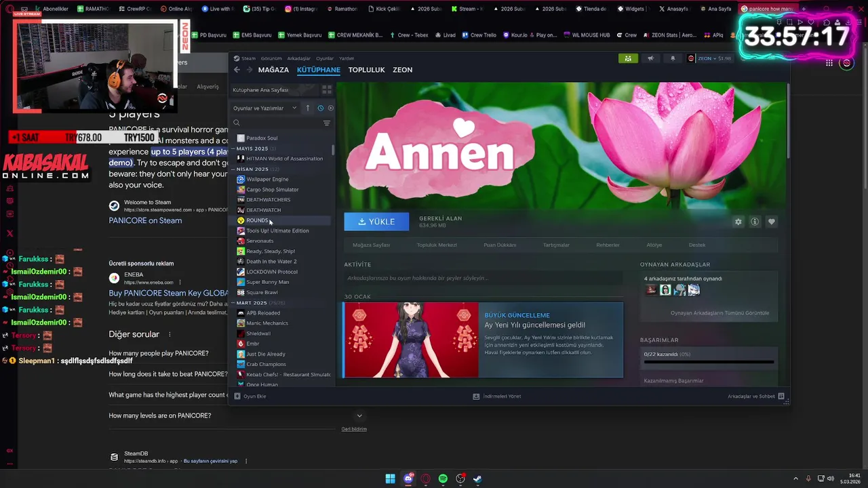The height and width of the screenshot is (488, 868).
Task: View Oynayan Arkadaşların Tümünü Görüntüle
Action: (x=719, y=313)
